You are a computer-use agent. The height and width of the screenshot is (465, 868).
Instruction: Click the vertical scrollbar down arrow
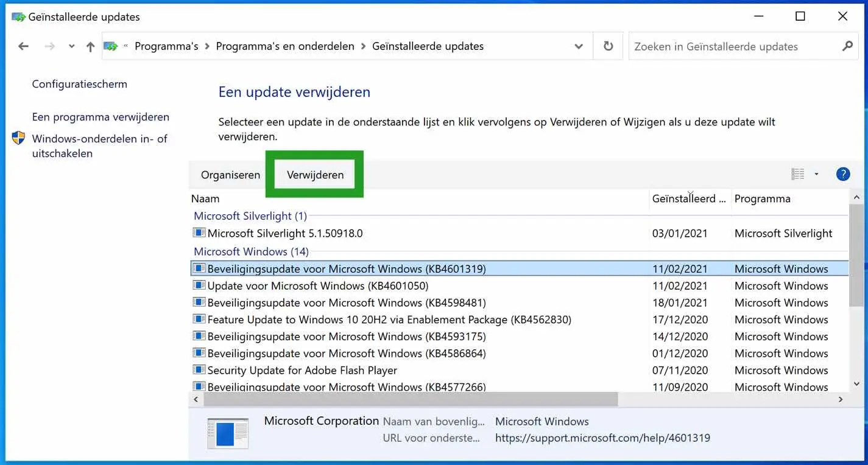click(x=856, y=385)
